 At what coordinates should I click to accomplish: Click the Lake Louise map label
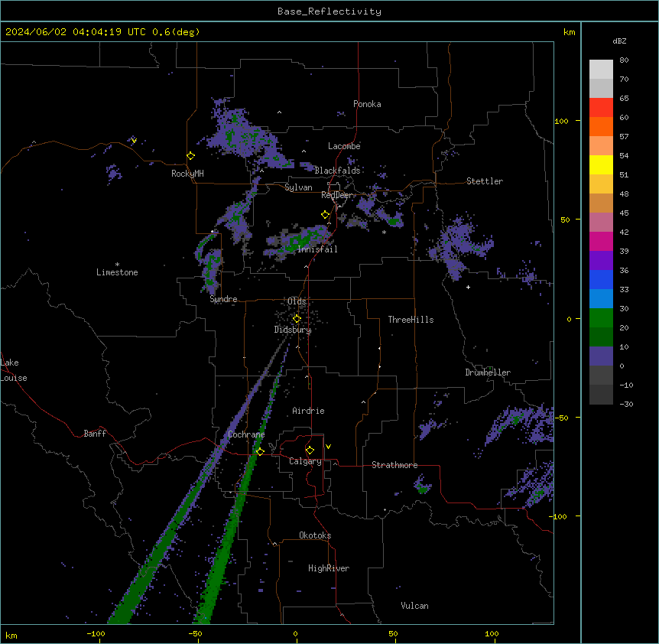[14, 370]
